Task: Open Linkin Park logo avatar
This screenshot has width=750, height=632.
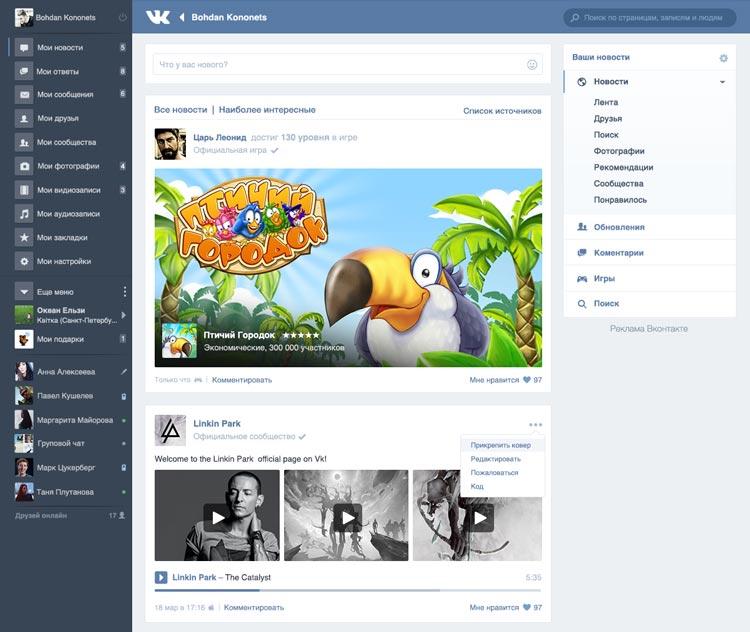Action: [x=170, y=430]
